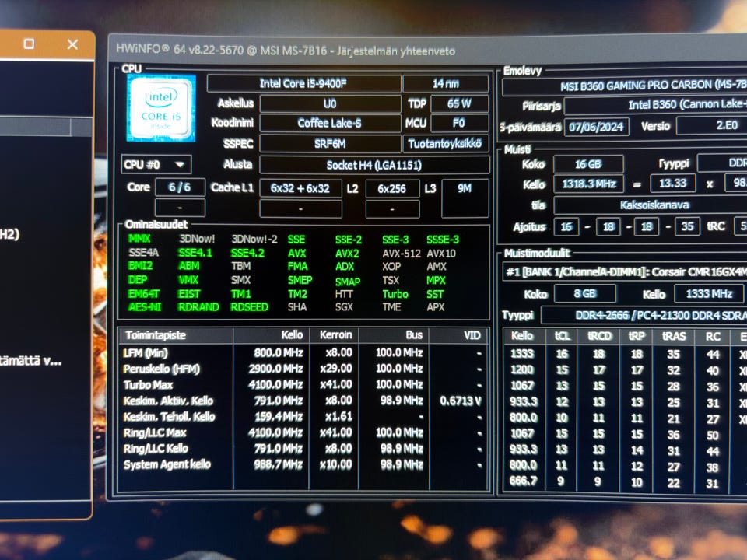Click the tRCD column header in timings table
The width and height of the screenshot is (747, 560).
pos(599,336)
